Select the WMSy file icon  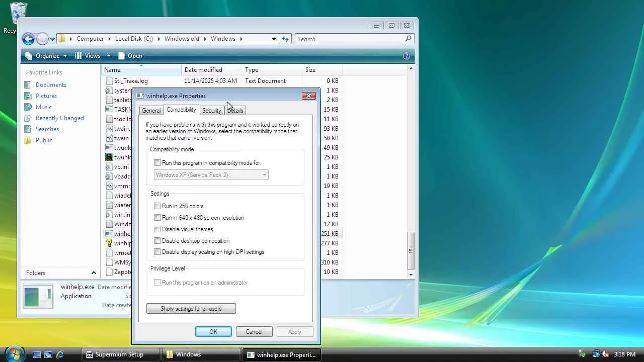tap(109, 262)
